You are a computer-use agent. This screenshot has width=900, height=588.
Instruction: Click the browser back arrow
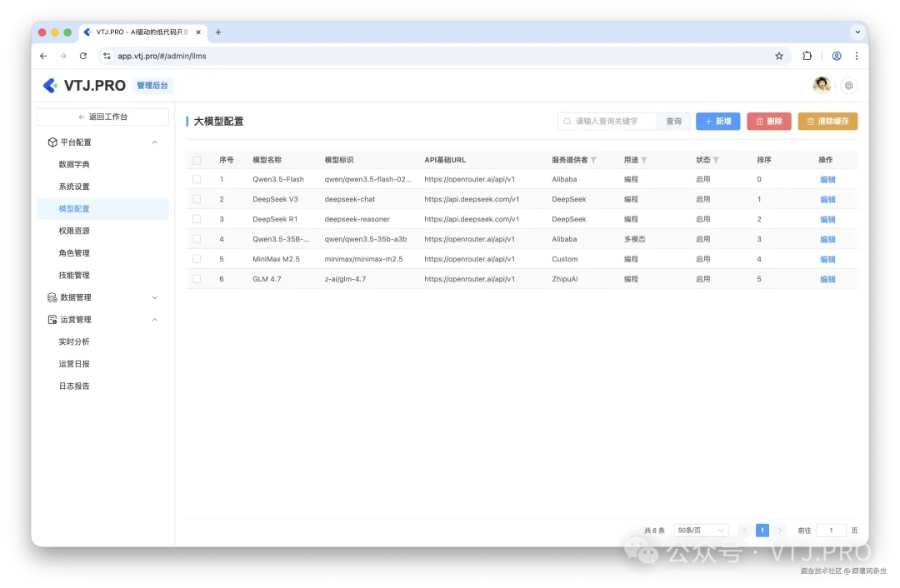point(43,56)
